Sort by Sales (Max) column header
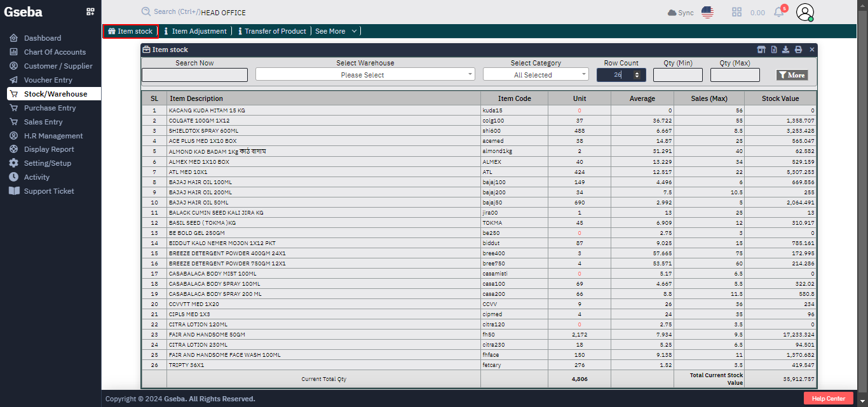The height and width of the screenshot is (407, 868). pos(709,98)
